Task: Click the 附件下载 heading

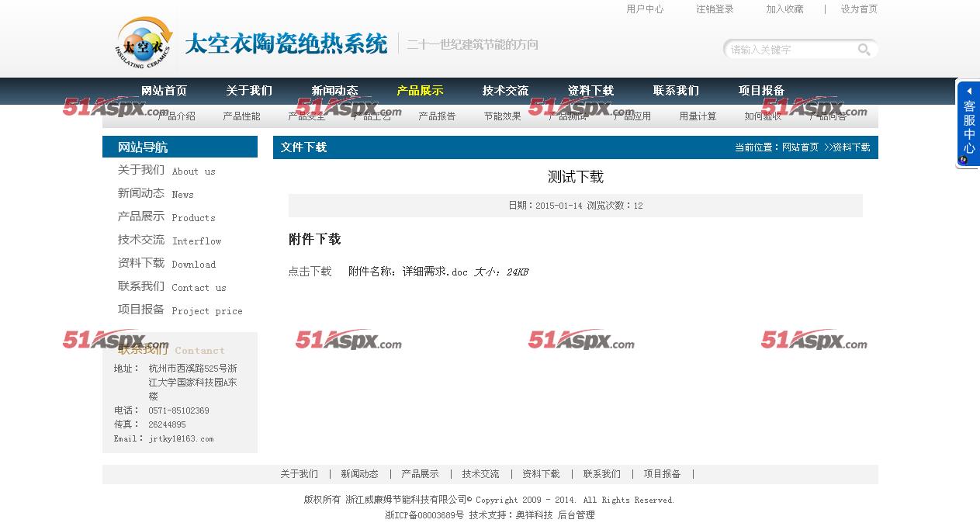Action: (x=314, y=239)
